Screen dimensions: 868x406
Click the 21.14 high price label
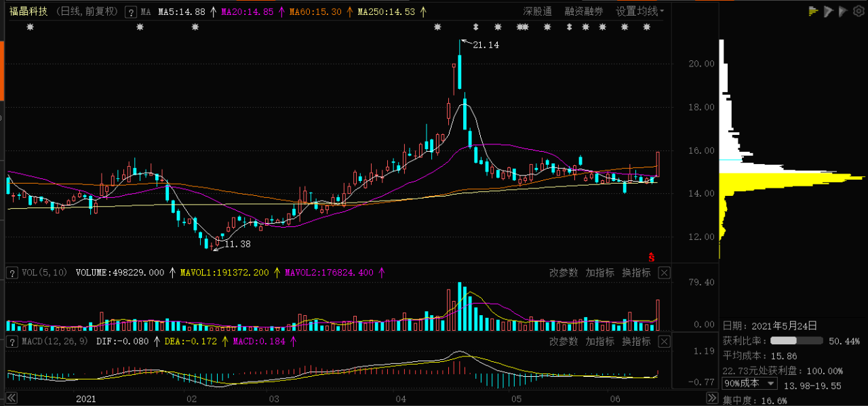coord(486,45)
